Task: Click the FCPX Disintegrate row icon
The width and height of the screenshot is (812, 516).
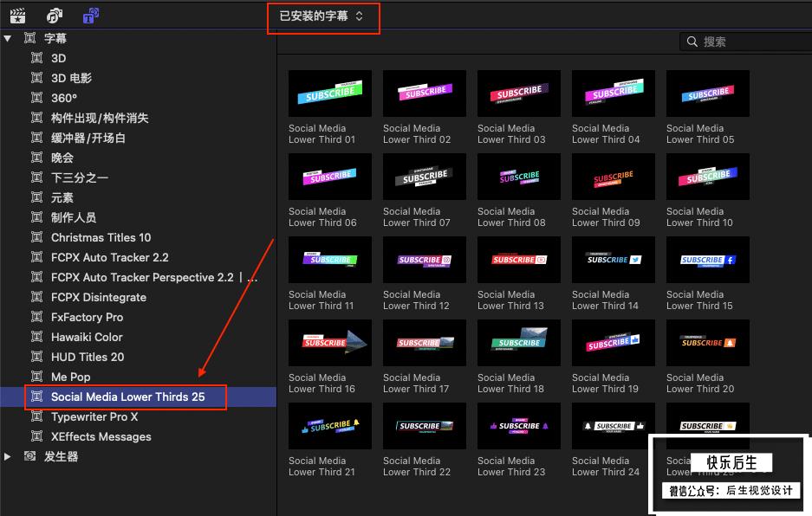Action: pyautogui.click(x=36, y=297)
